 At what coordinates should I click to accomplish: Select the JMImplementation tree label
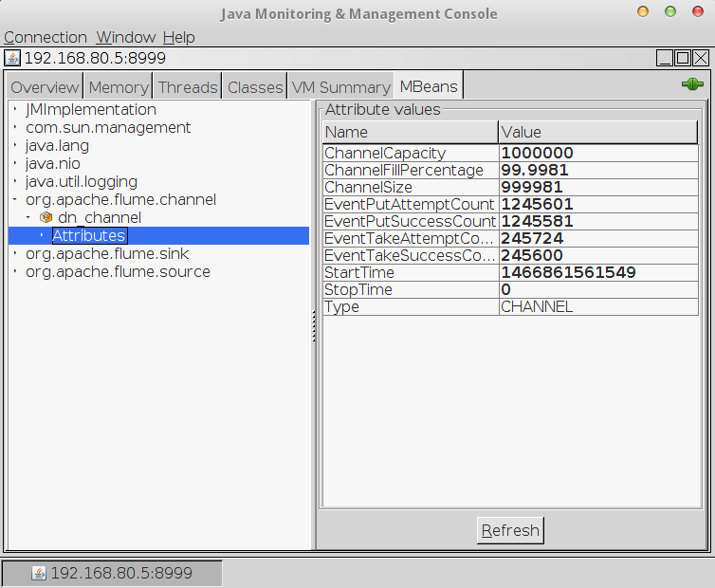[x=91, y=109]
